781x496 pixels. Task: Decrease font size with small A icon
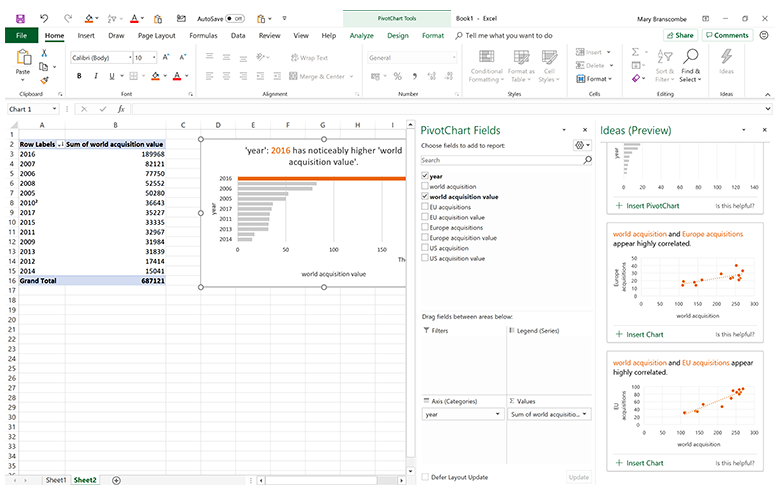pos(183,57)
